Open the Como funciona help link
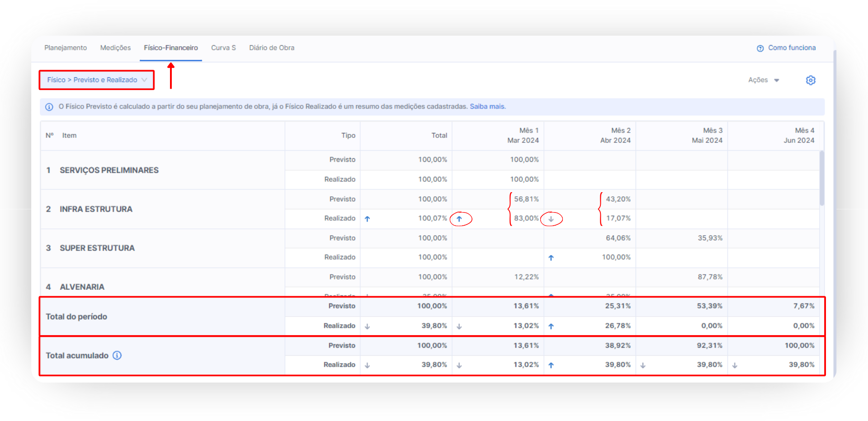Image resolution: width=868 pixels, height=421 pixels. tap(792, 48)
